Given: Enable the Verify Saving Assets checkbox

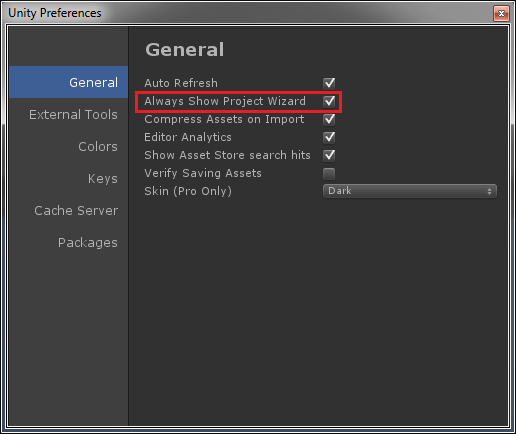Looking at the screenshot, I should [329, 173].
